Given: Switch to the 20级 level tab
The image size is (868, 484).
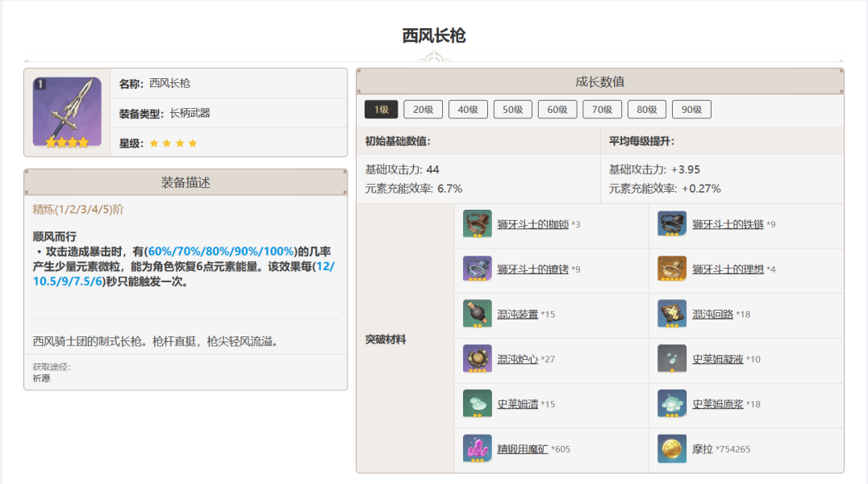Looking at the screenshot, I should [423, 110].
